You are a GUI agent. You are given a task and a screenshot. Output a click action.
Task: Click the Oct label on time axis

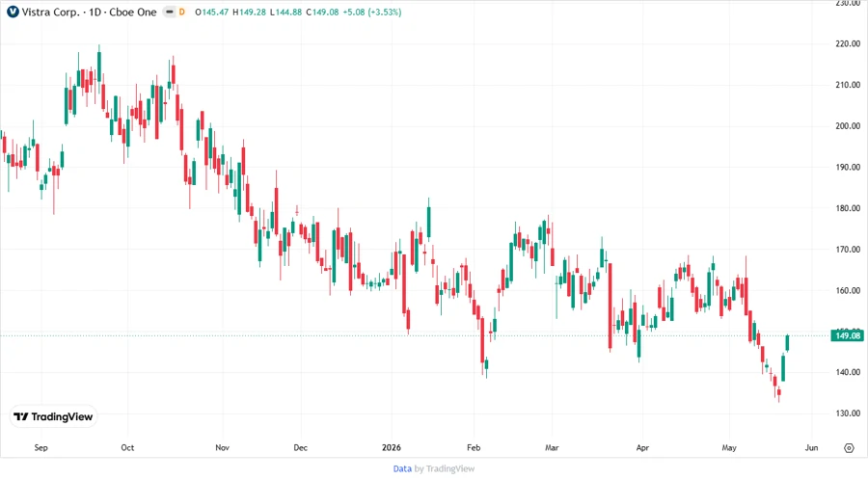(127, 448)
